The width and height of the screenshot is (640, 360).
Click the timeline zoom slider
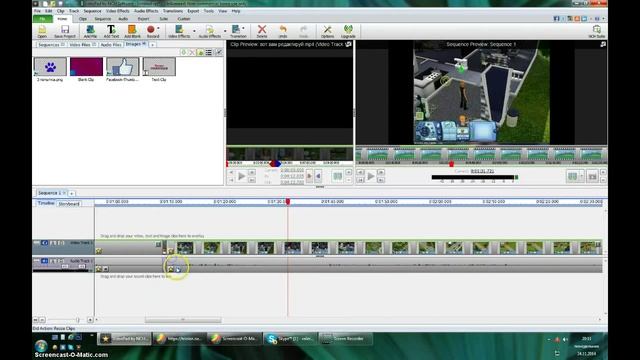[78, 320]
